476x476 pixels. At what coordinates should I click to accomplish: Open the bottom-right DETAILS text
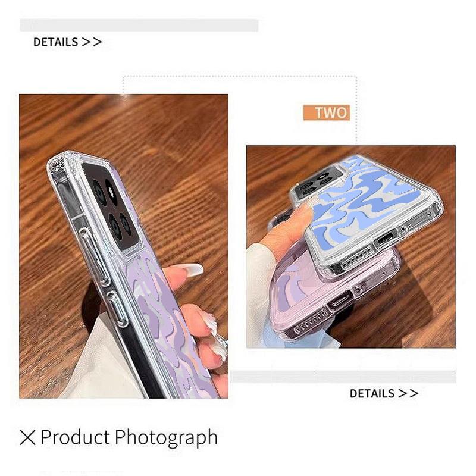pos(372,393)
